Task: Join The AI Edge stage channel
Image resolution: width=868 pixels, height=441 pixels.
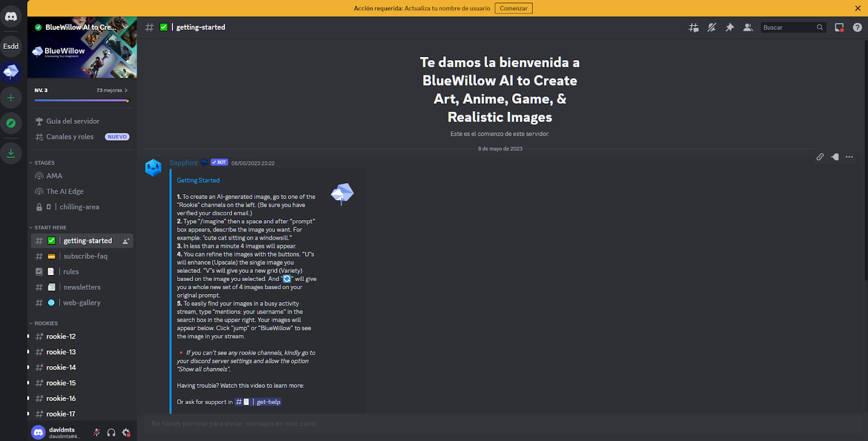Action: click(x=82, y=191)
